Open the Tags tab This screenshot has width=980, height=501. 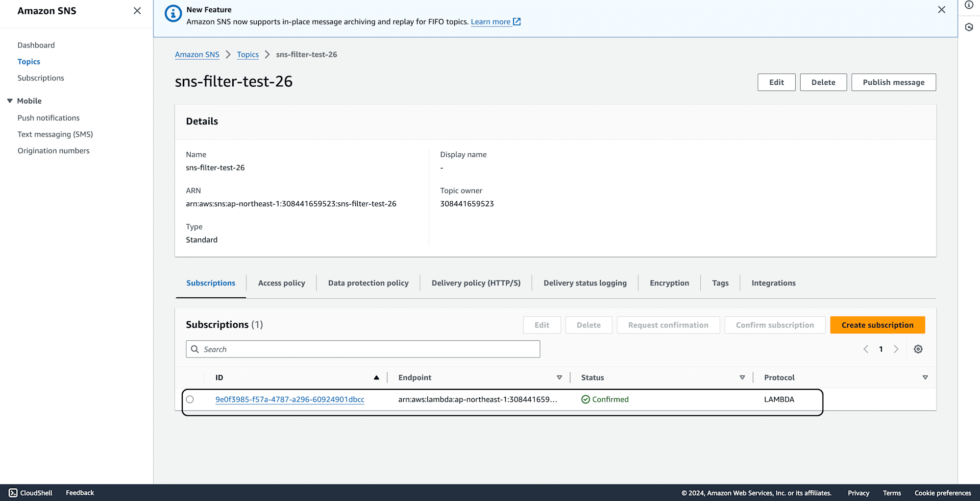720,283
